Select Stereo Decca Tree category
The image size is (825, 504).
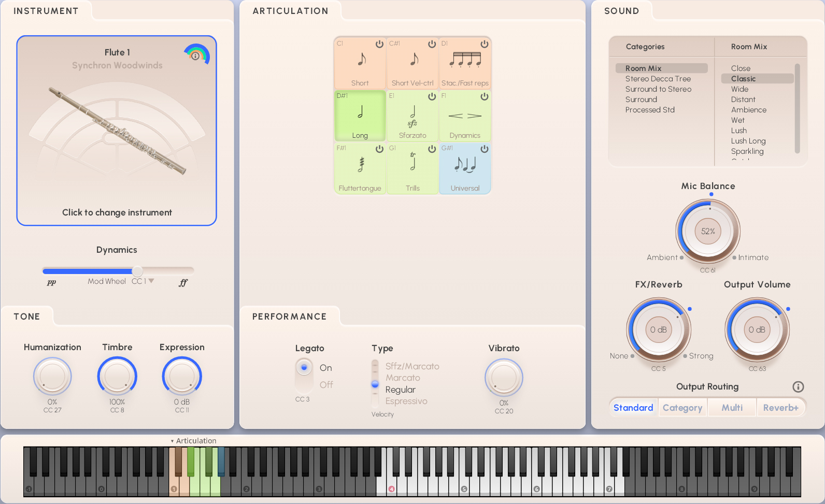point(658,79)
